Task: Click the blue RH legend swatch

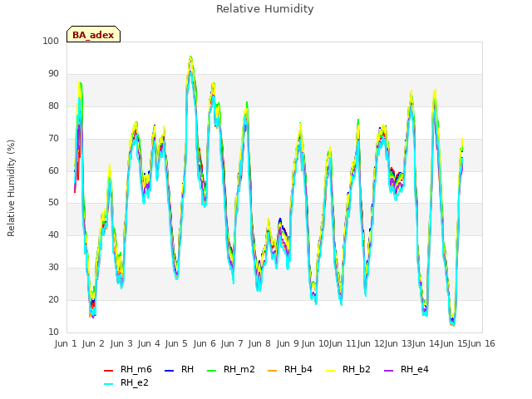Action: pyautogui.click(x=169, y=371)
